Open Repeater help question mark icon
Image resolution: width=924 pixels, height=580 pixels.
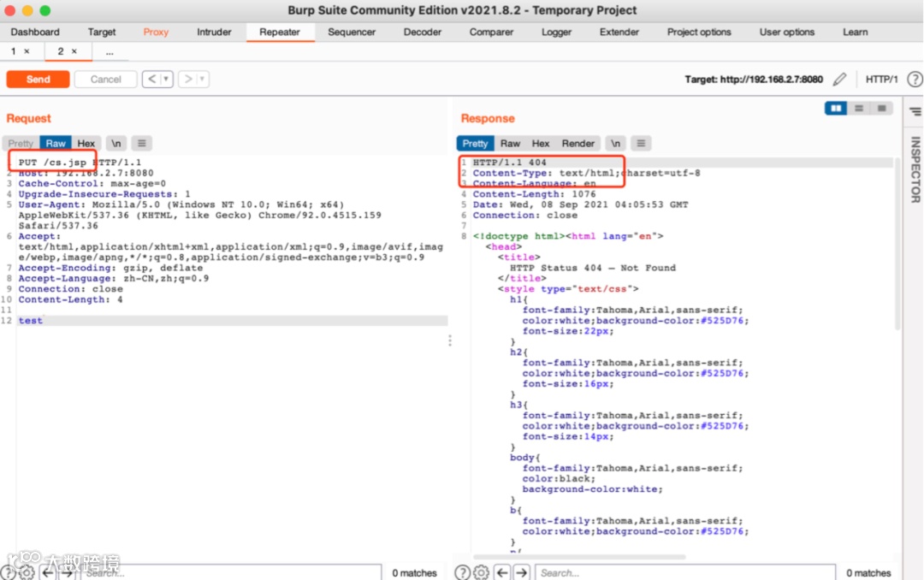coord(915,79)
